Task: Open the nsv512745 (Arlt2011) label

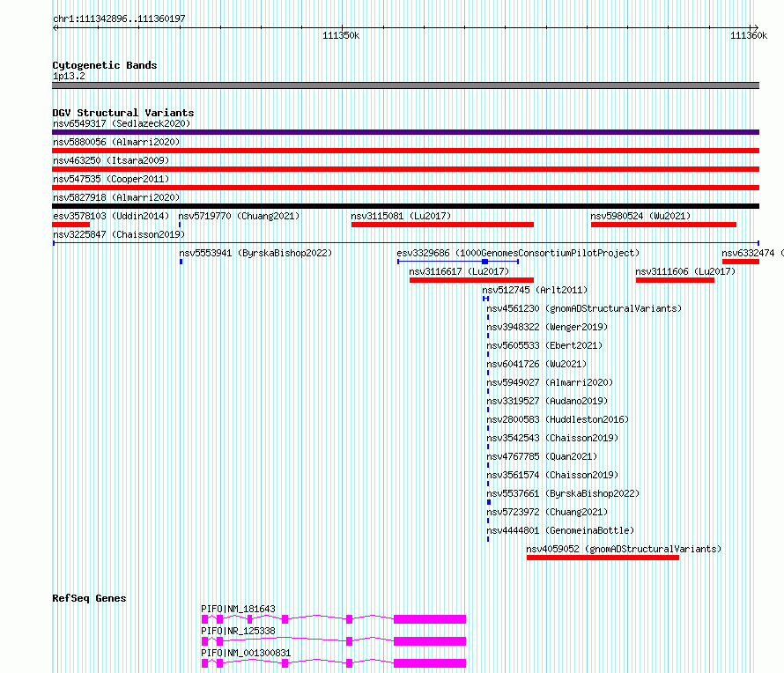Action: (x=535, y=290)
